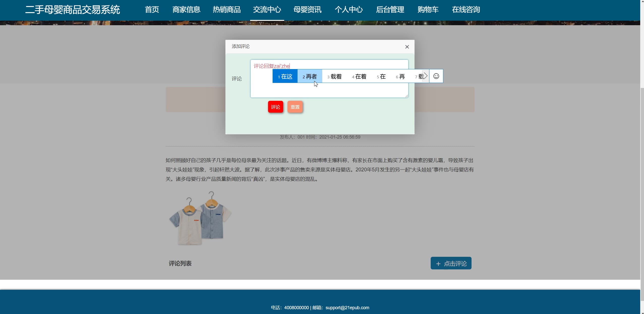Viewport: 644px width, 314px height.
Task: Choose candidate 2 再者
Action: pyautogui.click(x=310, y=76)
